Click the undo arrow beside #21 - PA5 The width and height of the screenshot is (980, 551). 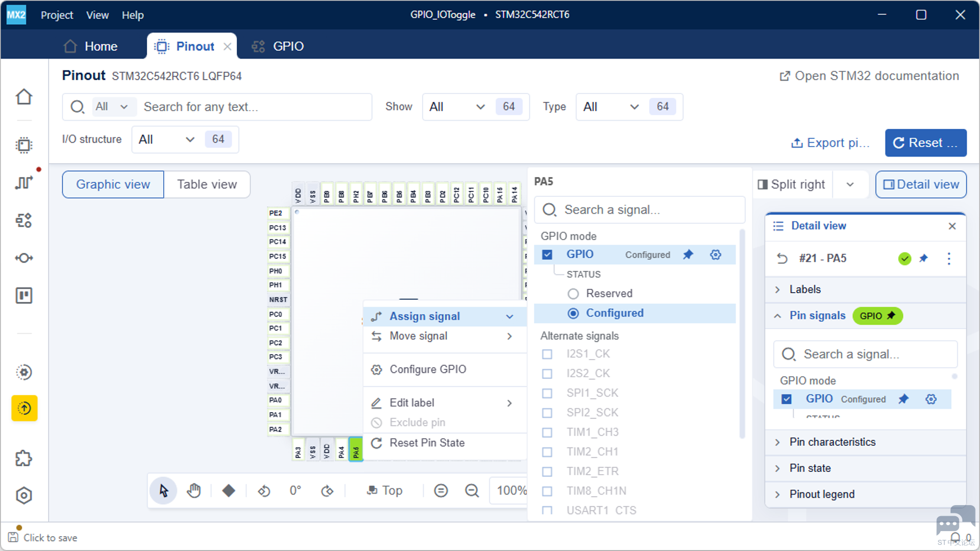pyautogui.click(x=782, y=258)
